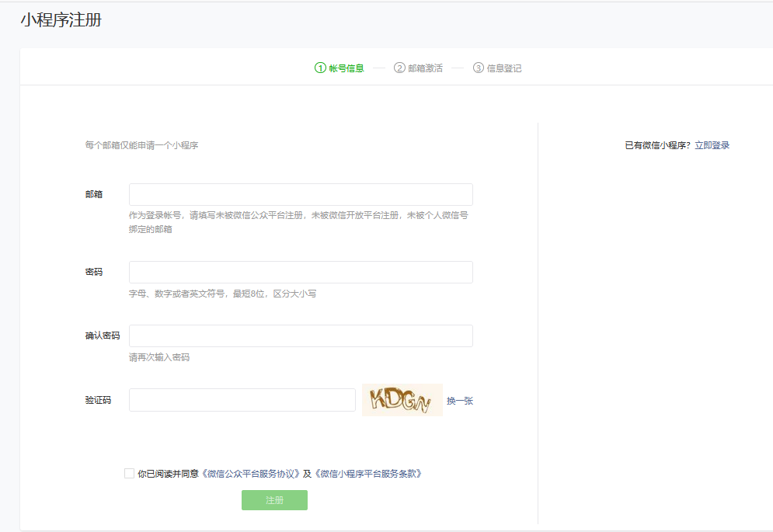Focus the 确认密码 confirm password field

coord(301,336)
